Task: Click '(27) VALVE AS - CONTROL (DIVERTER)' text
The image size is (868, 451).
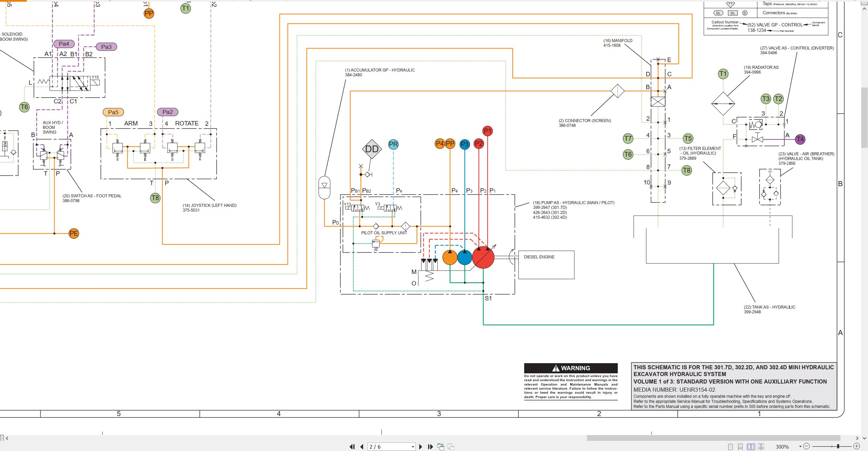Action: 797,48
